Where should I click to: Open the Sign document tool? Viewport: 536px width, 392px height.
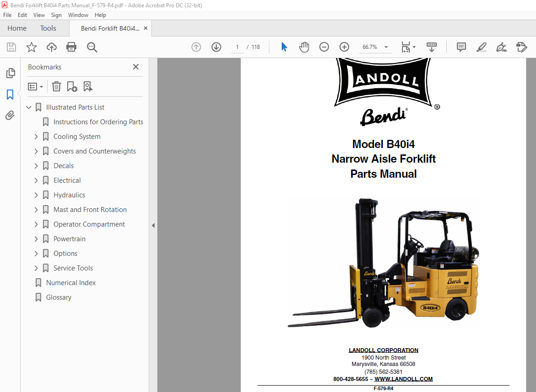tap(502, 47)
